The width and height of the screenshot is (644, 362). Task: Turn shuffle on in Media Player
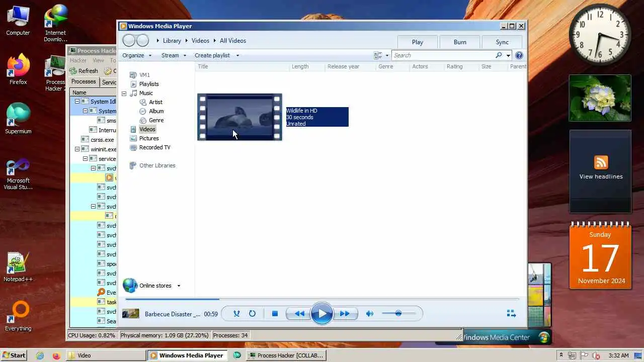(236, 314)
